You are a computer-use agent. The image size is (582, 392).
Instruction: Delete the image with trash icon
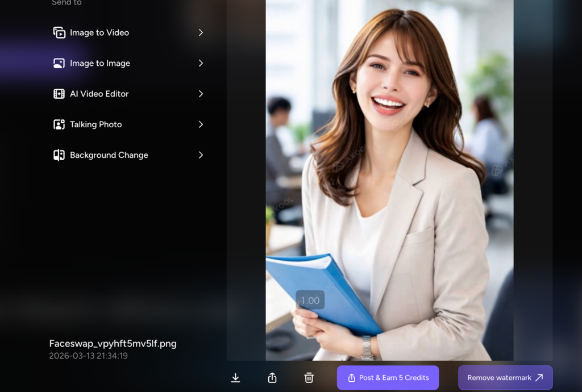coord(309,378)
